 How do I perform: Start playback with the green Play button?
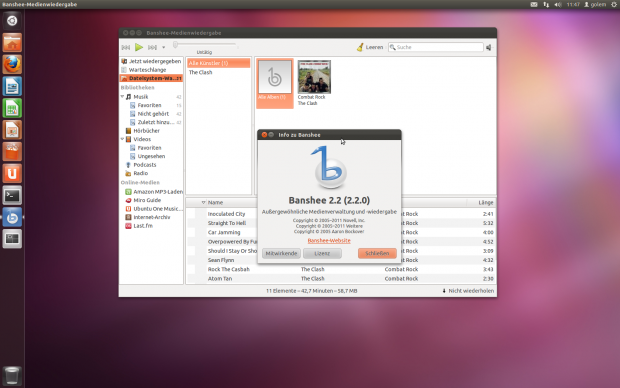[x=139, y=47]
